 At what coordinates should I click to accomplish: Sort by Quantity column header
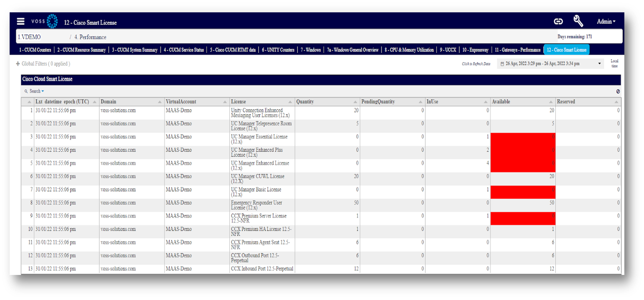pos(327,102)
